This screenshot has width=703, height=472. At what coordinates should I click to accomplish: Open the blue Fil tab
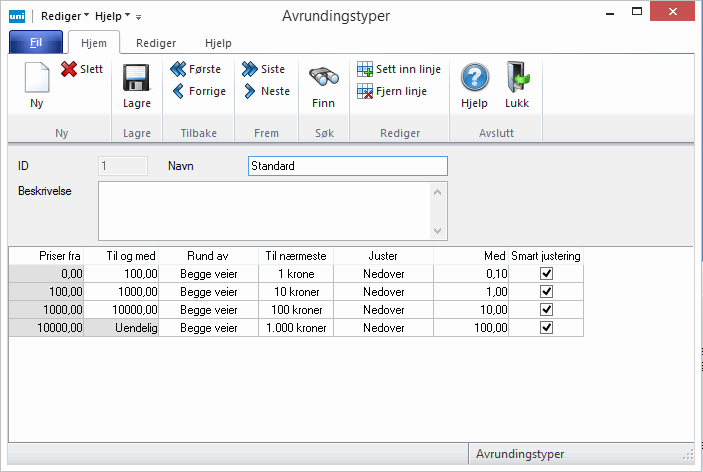pyautogui.click(x=36, y=43)
